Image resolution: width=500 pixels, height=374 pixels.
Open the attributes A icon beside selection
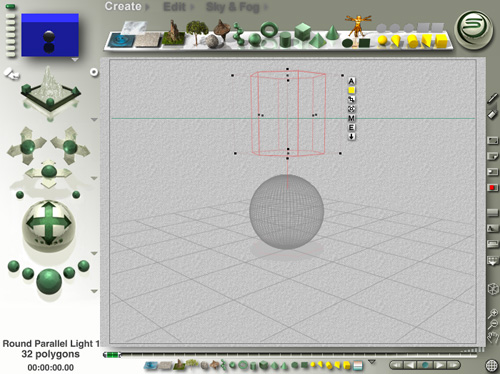(x=351, y=81)
